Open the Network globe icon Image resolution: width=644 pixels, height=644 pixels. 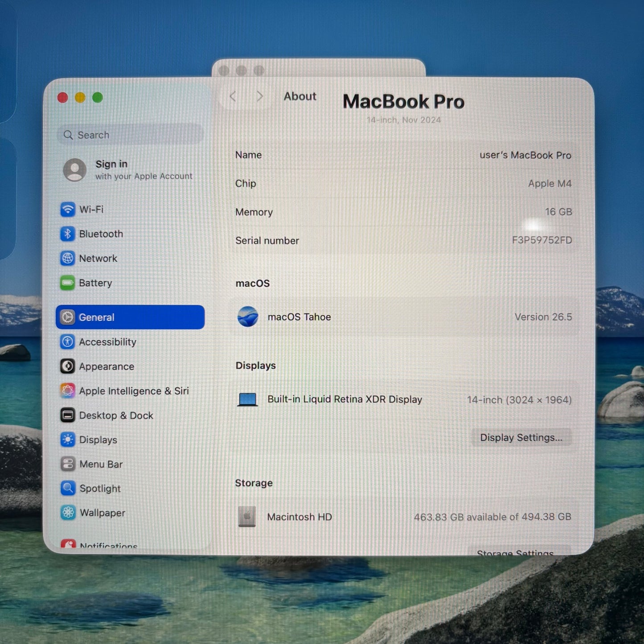(68, 258)
